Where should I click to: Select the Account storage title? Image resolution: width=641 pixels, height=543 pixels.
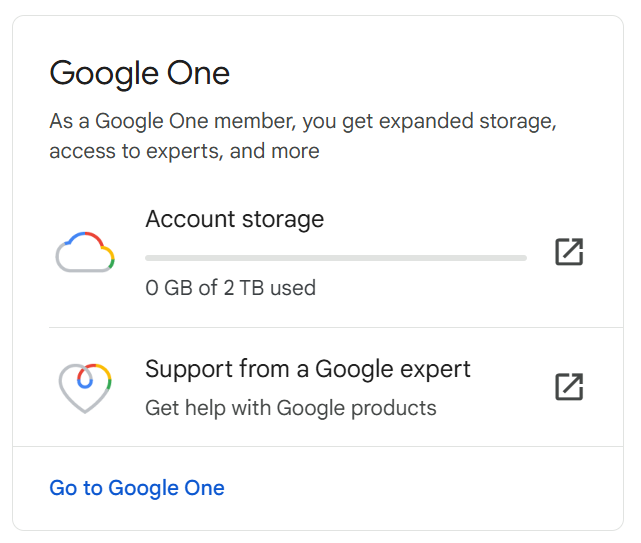coord(234,219)
